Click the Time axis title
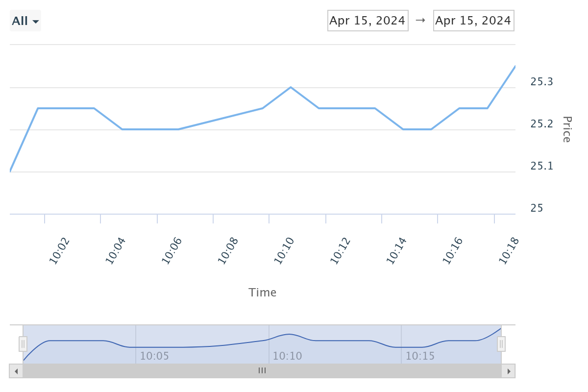The width and height of the screenshot is (588, 392). pyautogui.click(x=263, y=293)
